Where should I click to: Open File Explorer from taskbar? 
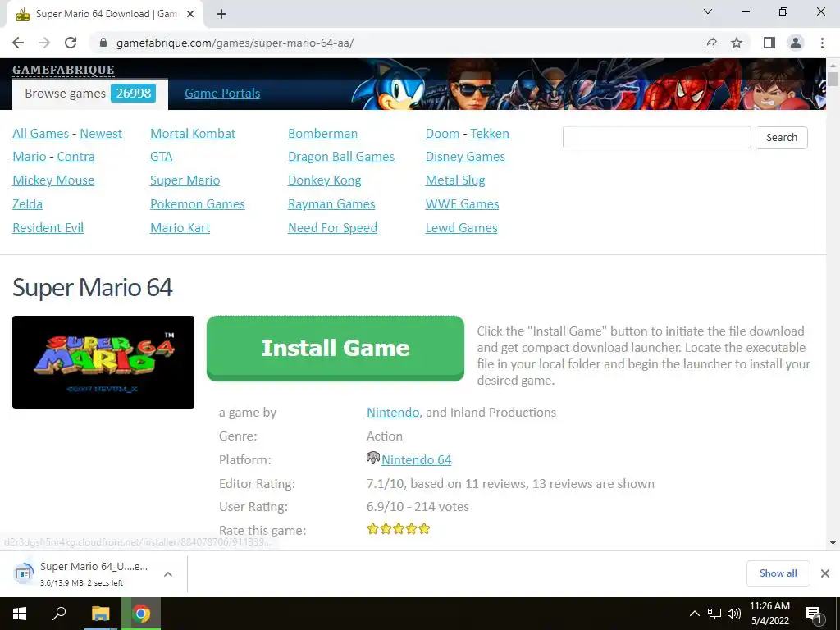(x=100, y=614)
